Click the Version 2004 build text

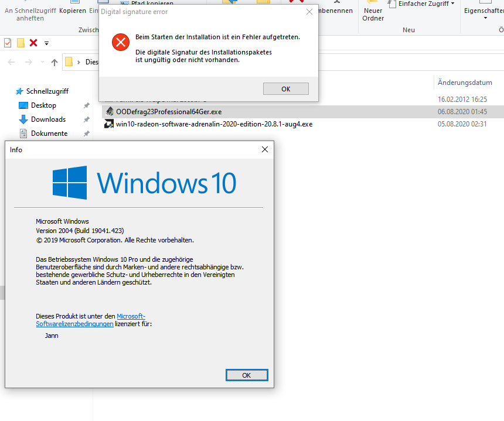click(x=80, y=231)
